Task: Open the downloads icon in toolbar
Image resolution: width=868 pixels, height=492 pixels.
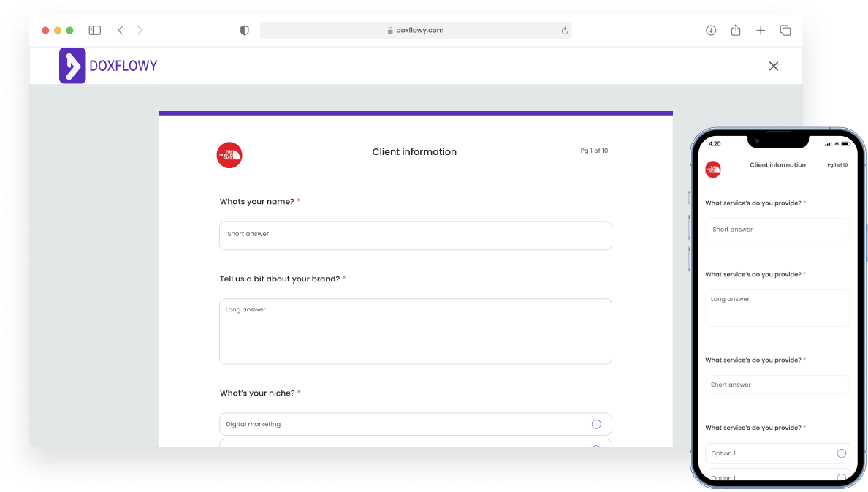Action: click(711, 31)
